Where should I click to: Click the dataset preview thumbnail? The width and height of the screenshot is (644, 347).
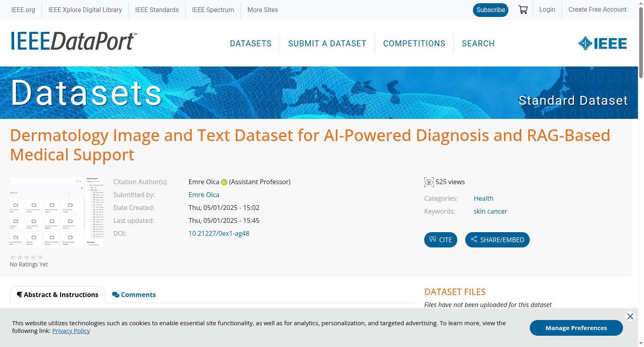tap(57, 212)
